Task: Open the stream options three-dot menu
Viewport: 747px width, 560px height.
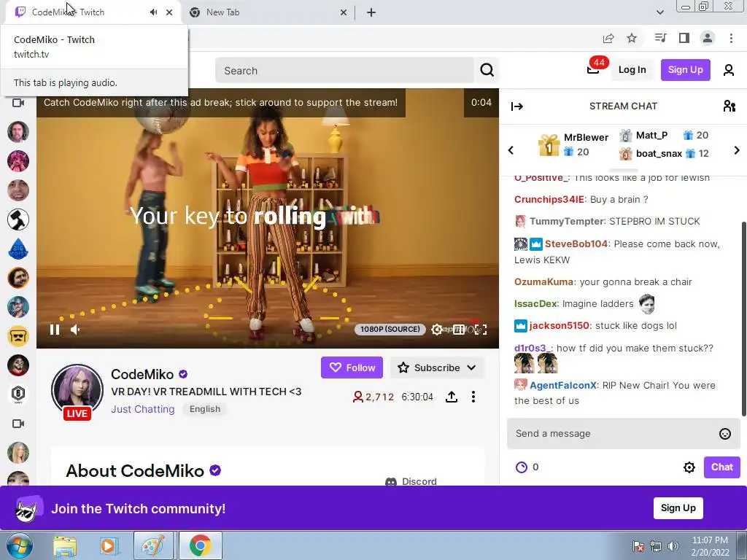Action: pos(473,397)
